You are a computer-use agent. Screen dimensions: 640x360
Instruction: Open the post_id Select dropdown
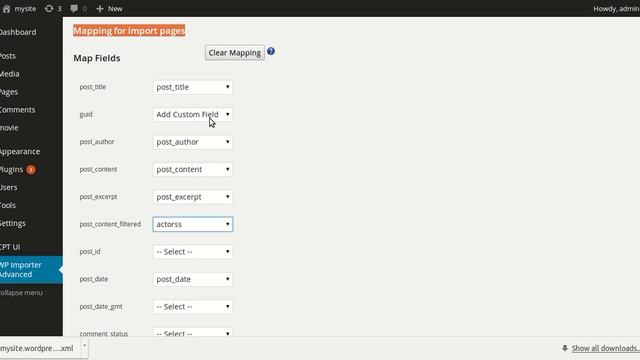click(x=193, y=251)
